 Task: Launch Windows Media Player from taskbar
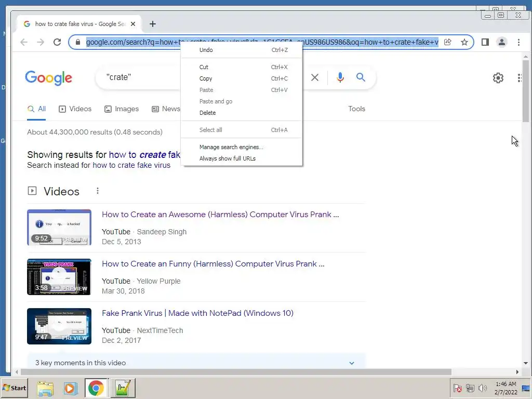pyautogui.click(x=70, y=388)
